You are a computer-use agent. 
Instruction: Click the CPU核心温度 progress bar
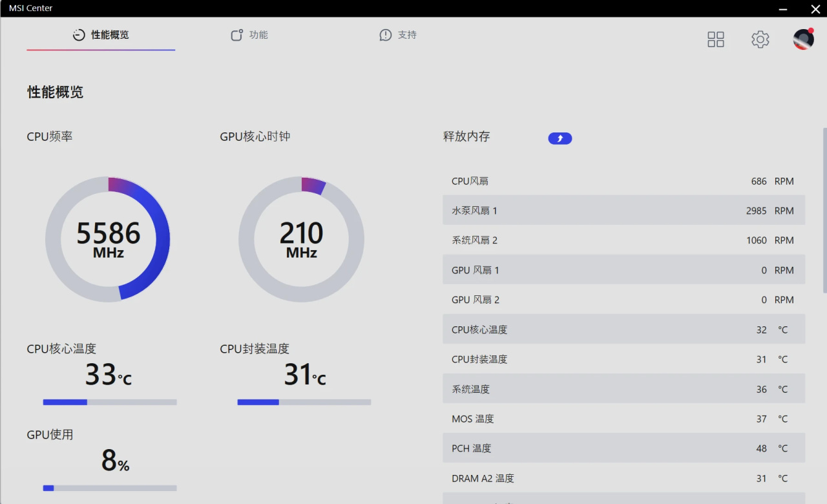point(110,402)
